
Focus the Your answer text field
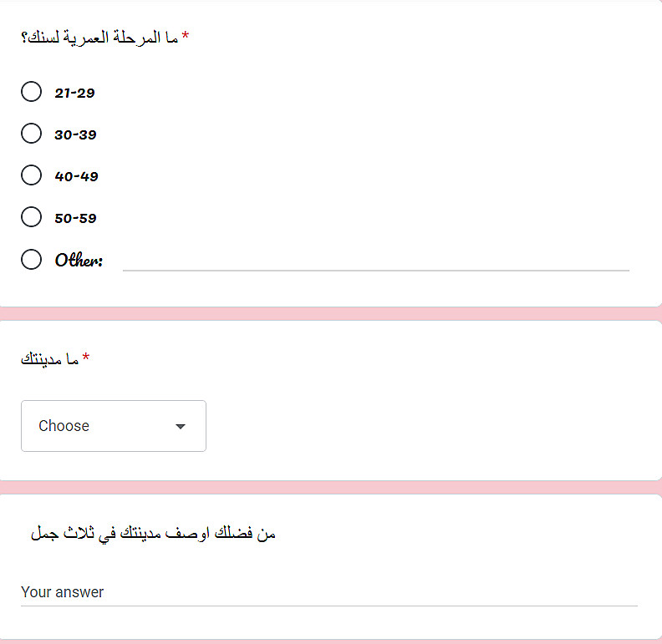click(328, 592)
